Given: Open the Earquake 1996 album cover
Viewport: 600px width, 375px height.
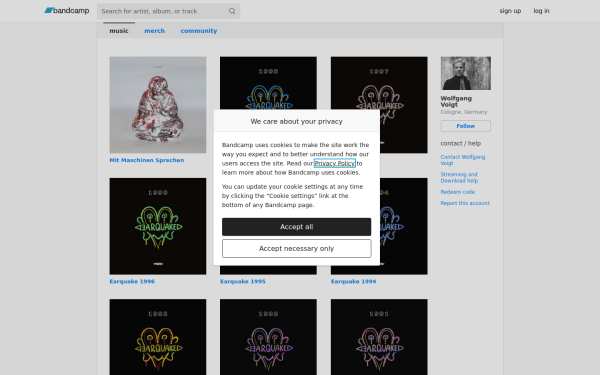Looking at the screenshot, I should point(158,226).
